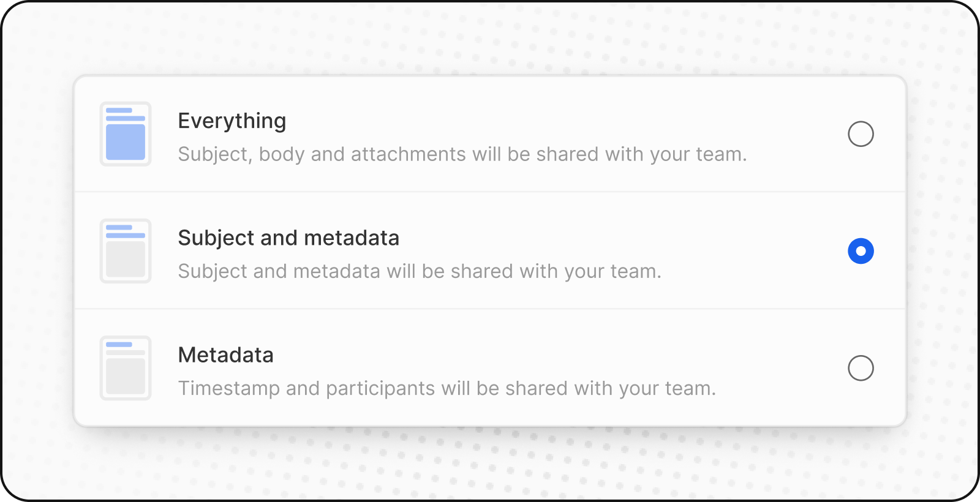Click the Metadata option document icon
Viewport: 980px width, 502px height.
[126, 368]
